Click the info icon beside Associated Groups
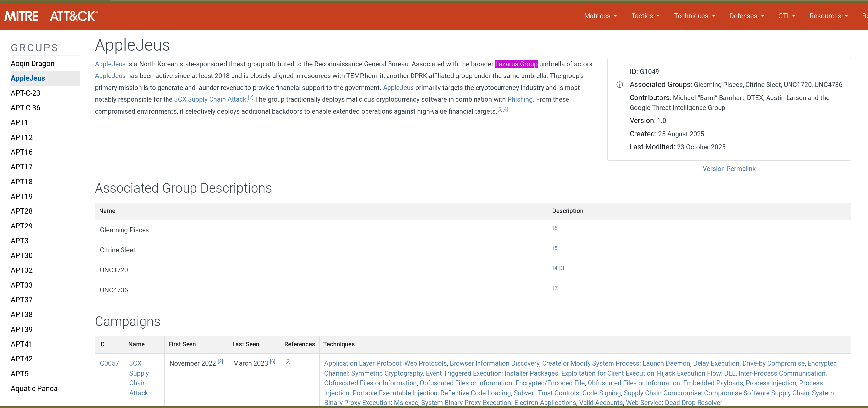This screenshot has width=868, height=408. tap(619, 85)
